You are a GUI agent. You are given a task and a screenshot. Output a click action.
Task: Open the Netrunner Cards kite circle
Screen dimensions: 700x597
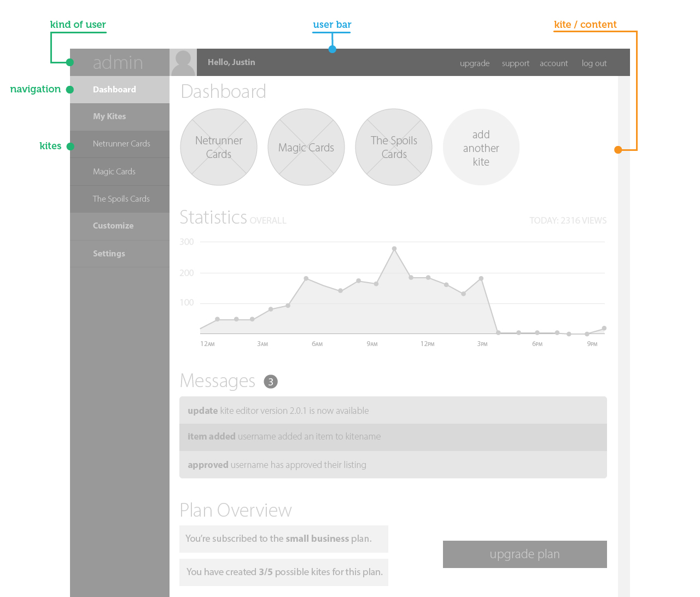click(x=219, y=147)
